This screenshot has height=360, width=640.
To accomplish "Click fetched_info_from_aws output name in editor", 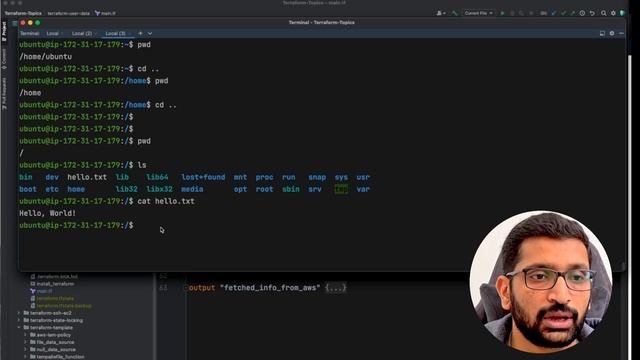I will point(270,288).
